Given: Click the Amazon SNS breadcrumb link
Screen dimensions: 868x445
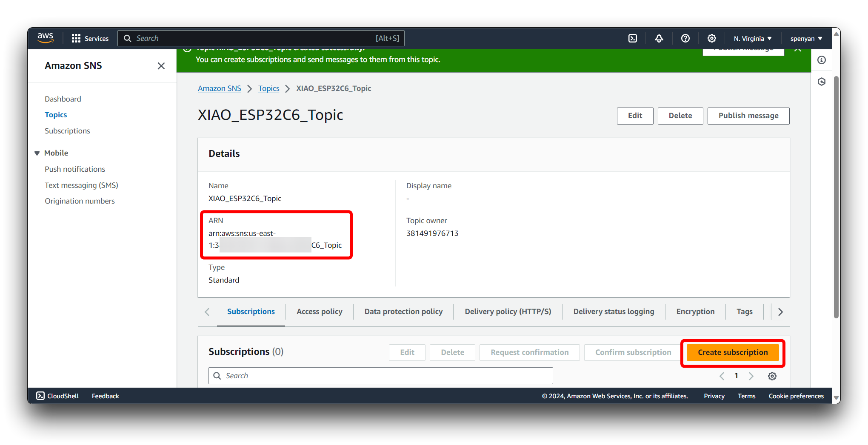Looking at the screenshot, I should click(x=220, y=88).
